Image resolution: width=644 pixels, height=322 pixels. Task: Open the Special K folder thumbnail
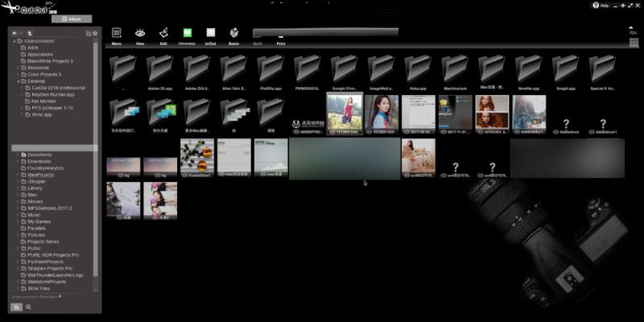602,72
